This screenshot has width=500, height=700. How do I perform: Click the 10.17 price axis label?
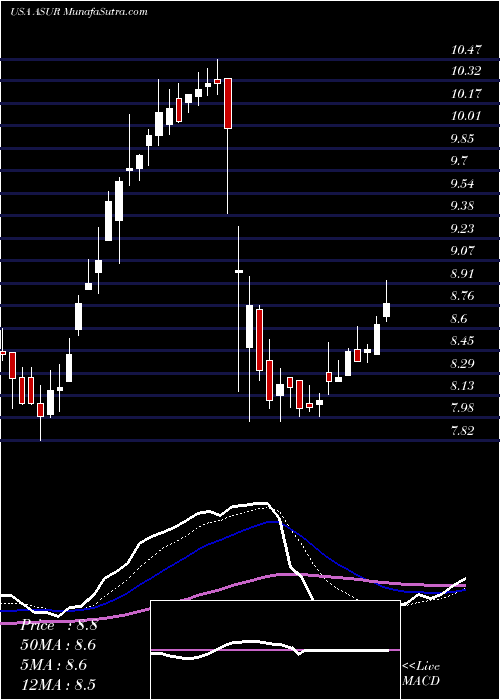coord(466,94)
